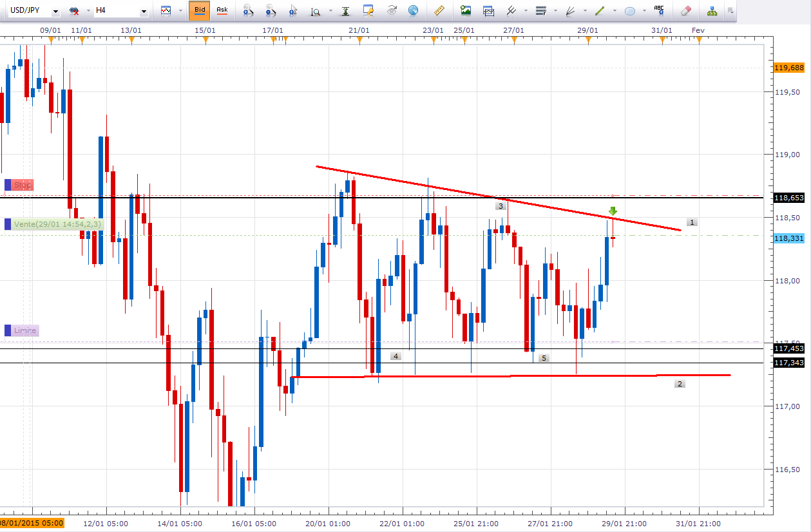The image size is (811, 532).
Task: Expand the pitchfork tool options arrow
Action: (x=526, y=11)
